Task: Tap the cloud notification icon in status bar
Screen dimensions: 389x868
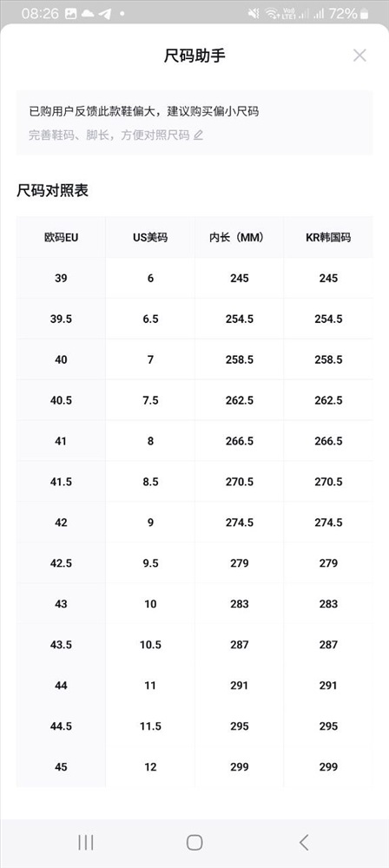Action: tap(88, 14)
